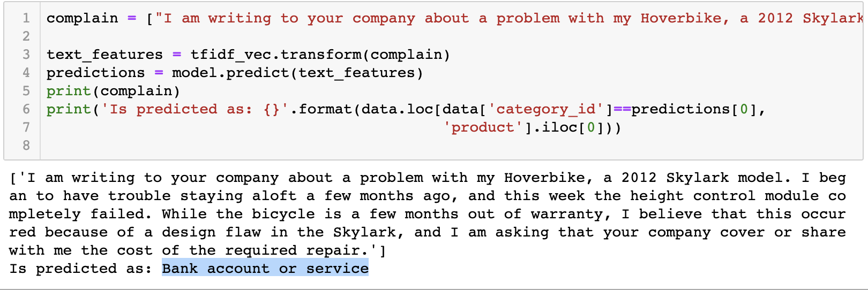Click the tfidf_vec.transform call on line 3
Screen dimensions: 868x290
[276, 55]
